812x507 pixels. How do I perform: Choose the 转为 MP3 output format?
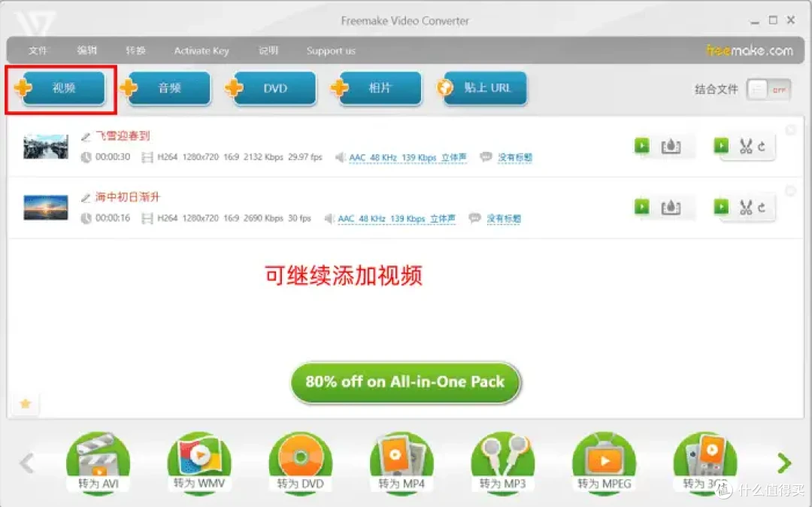tap(503, 463)
